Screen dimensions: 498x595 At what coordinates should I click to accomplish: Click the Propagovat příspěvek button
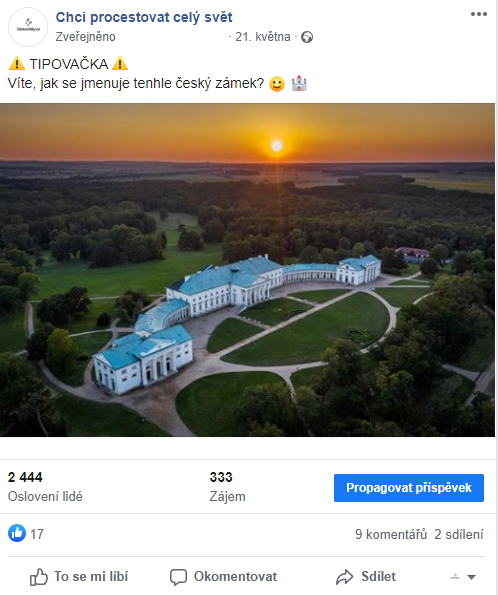click(409, 488)
